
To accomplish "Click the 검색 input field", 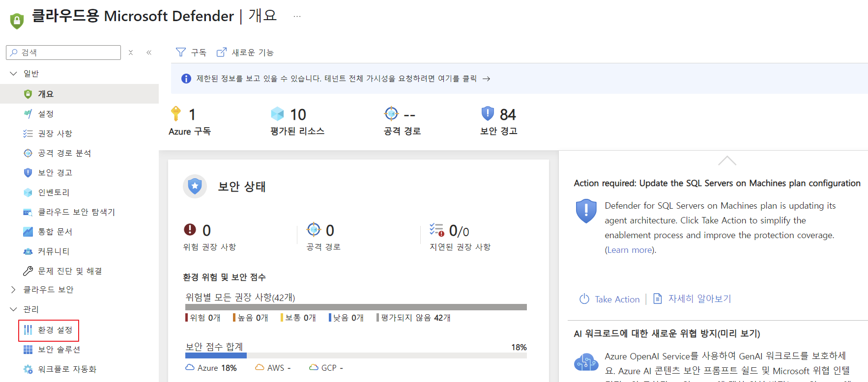I will point(63,53).
